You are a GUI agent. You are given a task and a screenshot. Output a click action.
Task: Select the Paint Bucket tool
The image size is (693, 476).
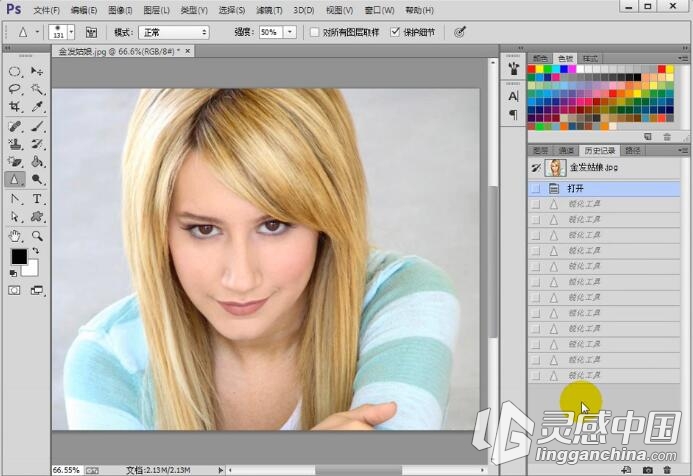pyautogui.click(x=37, y=162)
